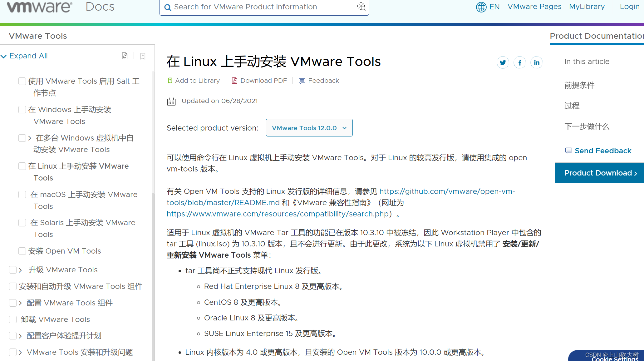The height and width of the screenshot is (361, 644).
Task: Click the Facebook share icon
Action: pos(520,62)
